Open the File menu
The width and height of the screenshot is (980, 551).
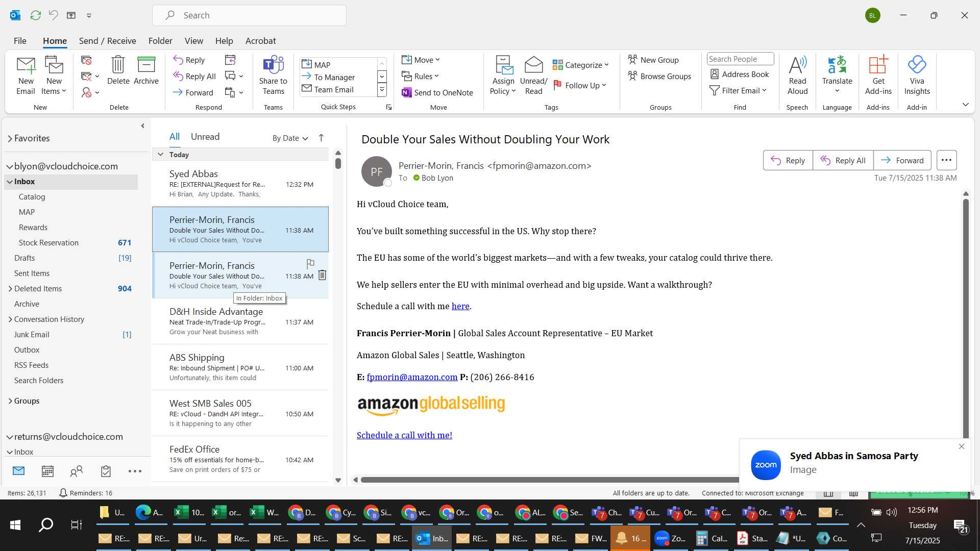(20, 41)
